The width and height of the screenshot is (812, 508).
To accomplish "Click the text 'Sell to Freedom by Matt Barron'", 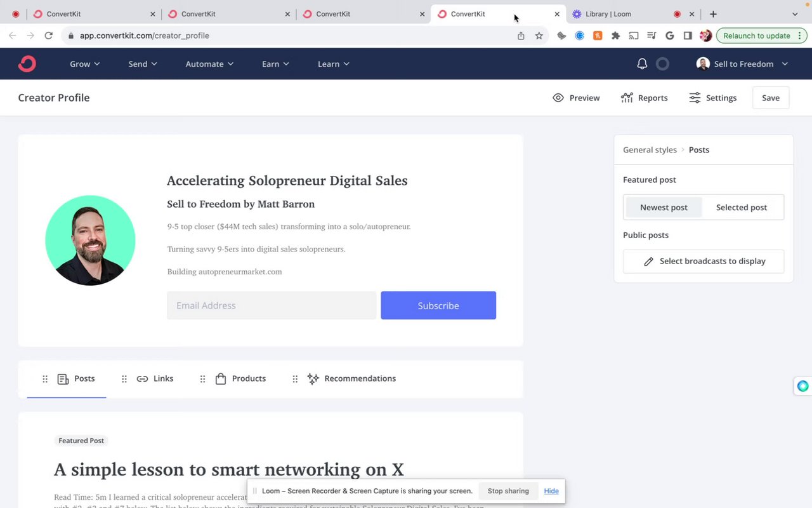I will tap(241, 204).
